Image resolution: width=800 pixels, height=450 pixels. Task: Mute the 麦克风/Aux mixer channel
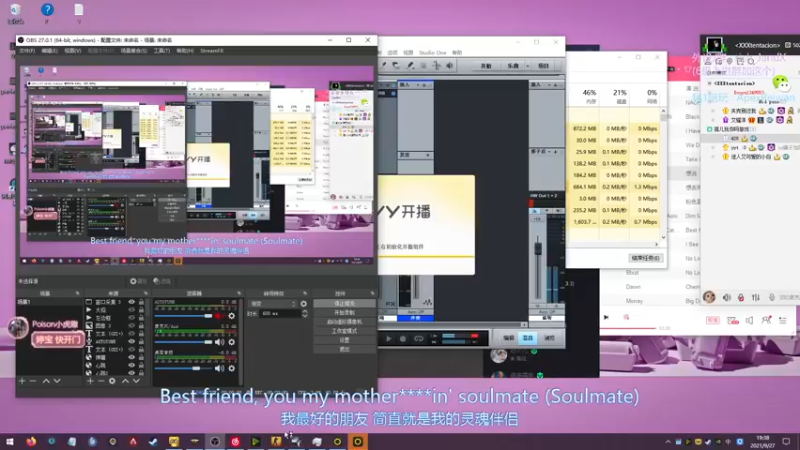[x=219, y=342]
